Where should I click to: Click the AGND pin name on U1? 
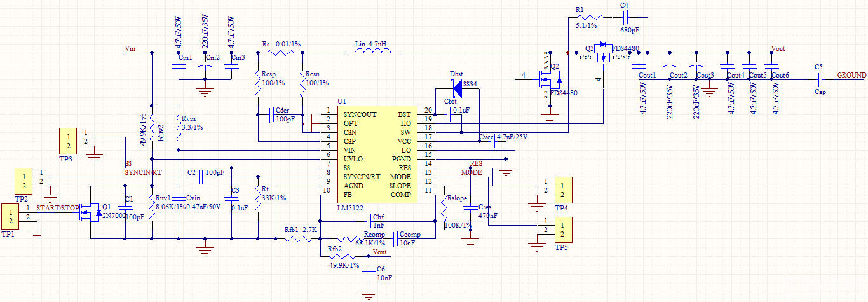click(x=353, y=186)
